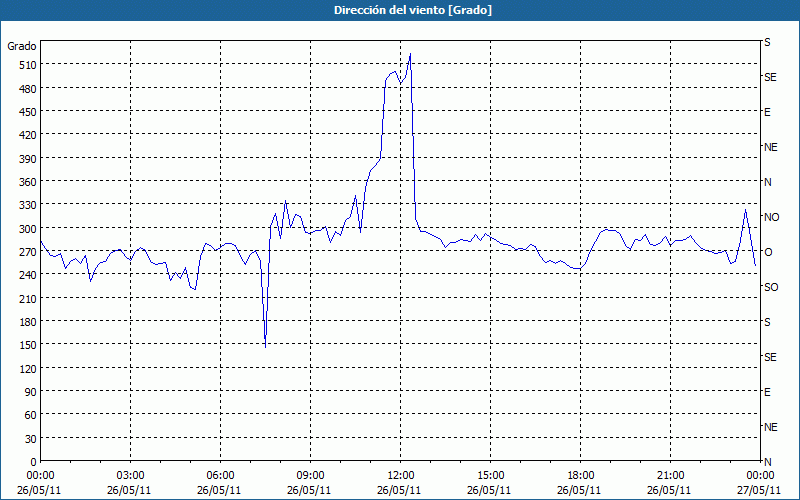Select the 60 degree axis label
This screenshot has height=500, width=800.
31,415
